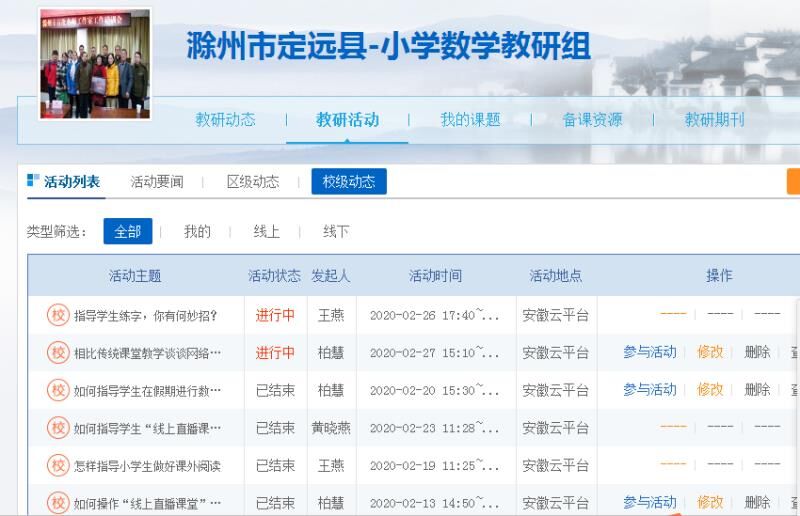800x516 pixels.
Task: Filter activity type by 线上
Action: (267, 231)
